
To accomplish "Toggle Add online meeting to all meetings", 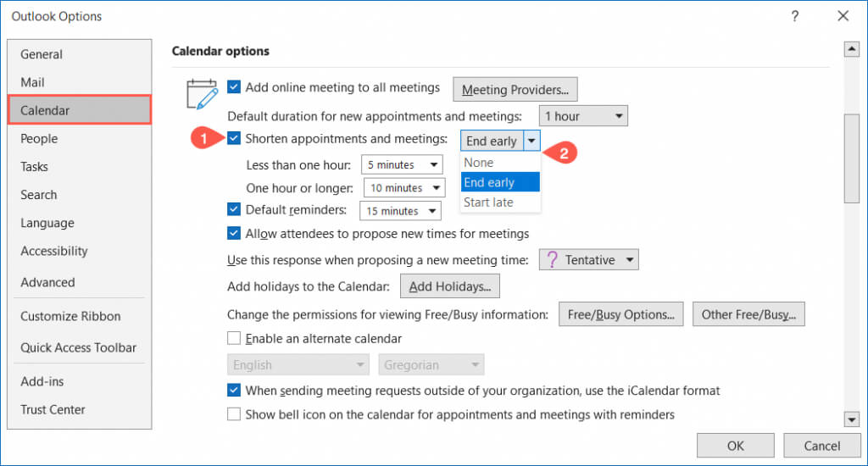I will [x=235, y=87].
